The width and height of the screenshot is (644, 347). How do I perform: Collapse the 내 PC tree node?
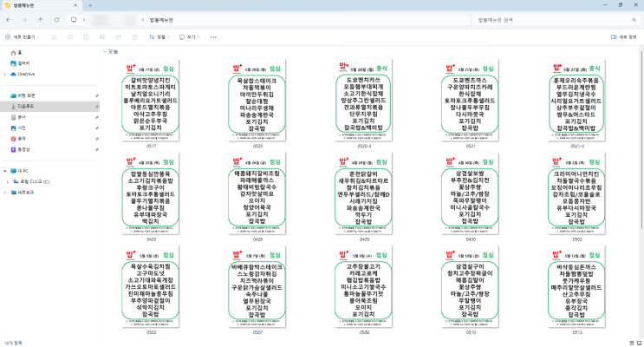tap(5, 171)
